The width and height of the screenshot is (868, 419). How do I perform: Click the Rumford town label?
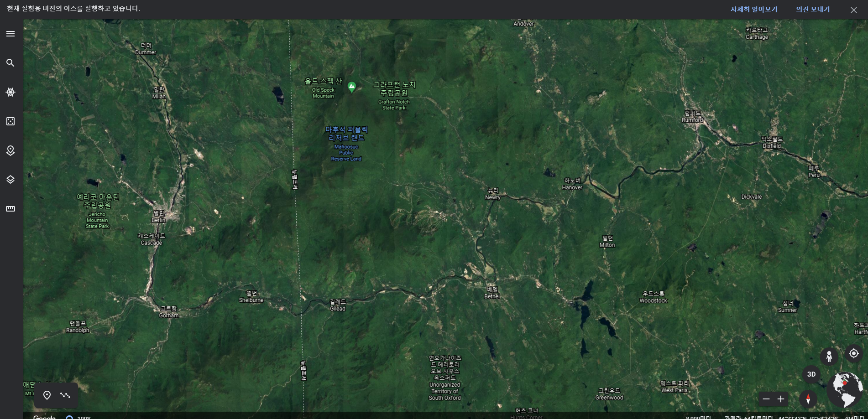pyautogui.click(x=693, y=117)
